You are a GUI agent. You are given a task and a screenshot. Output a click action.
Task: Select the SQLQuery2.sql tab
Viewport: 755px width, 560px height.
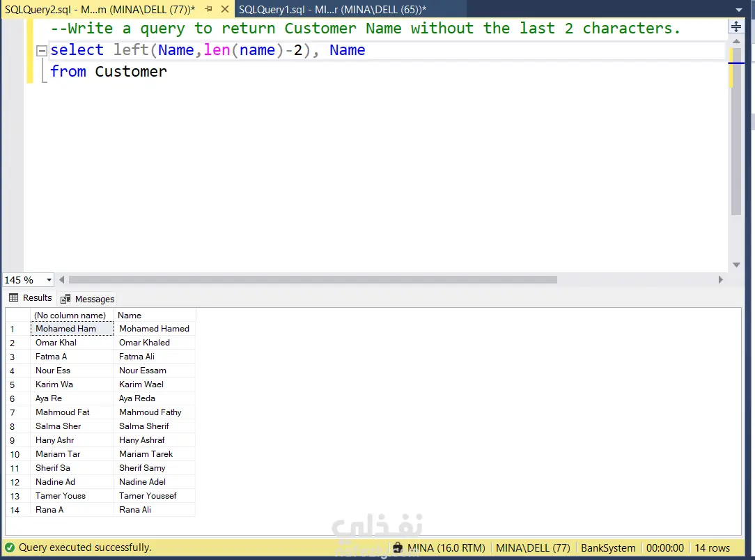point(100,9)
